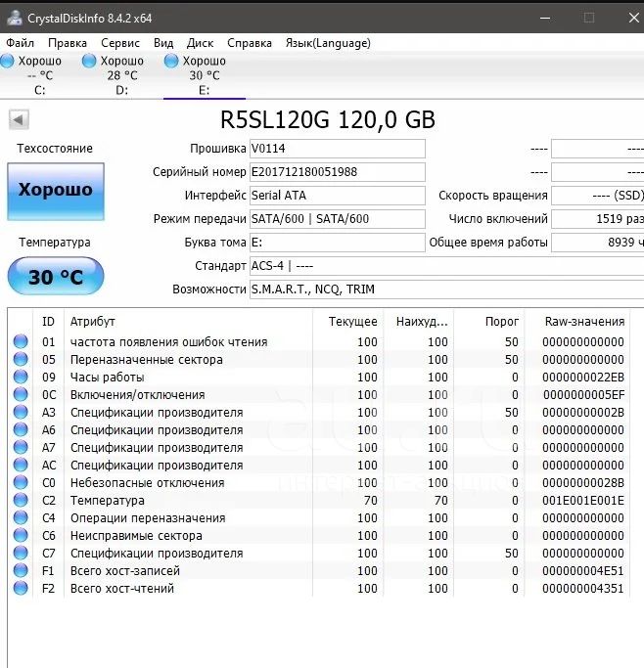The width and height of the screenshot is (644, 668).
Task: Click the Стандарт field ACS-4
Action: (x=446, y=266)
